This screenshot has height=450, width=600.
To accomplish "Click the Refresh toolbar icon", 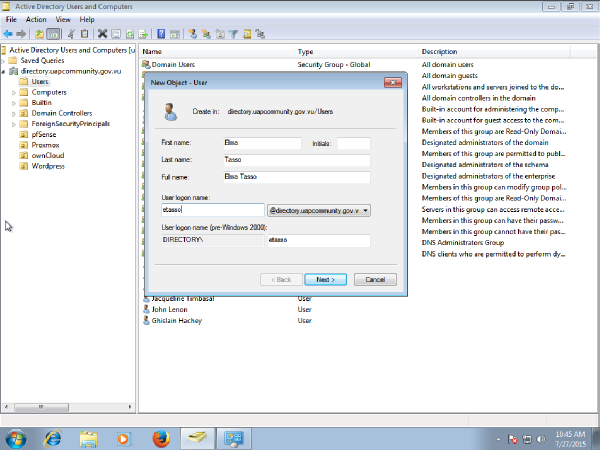I will [x=130, y=34].
